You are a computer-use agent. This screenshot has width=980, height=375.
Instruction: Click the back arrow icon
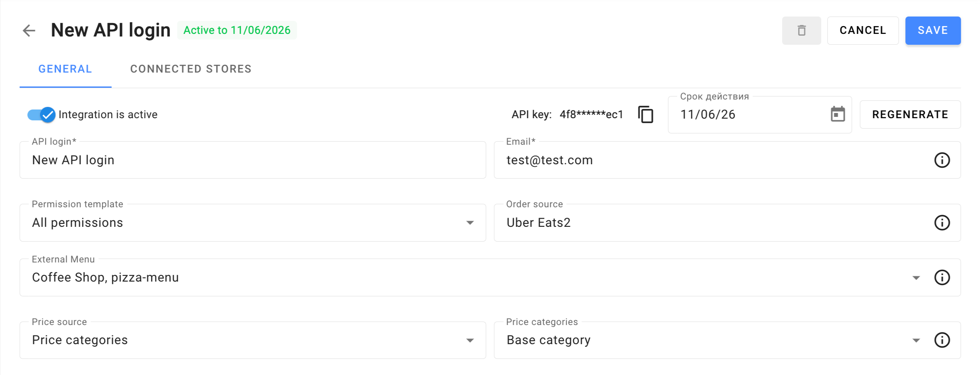[29, 30]
